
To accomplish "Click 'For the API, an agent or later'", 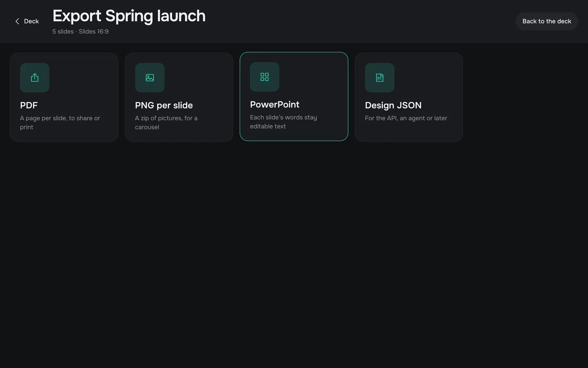I will coord(406,118).
